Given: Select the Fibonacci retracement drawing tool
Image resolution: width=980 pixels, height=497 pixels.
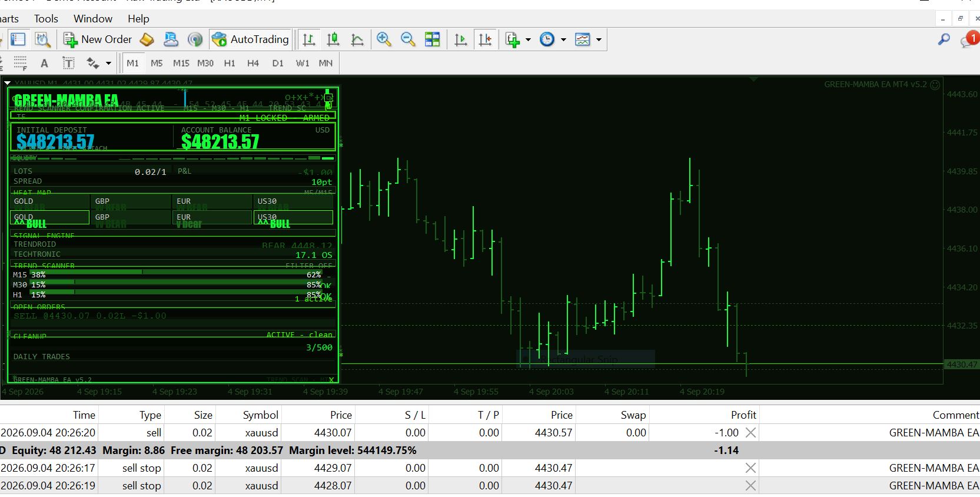Looking at the screenshot, I should click(20, 63).
